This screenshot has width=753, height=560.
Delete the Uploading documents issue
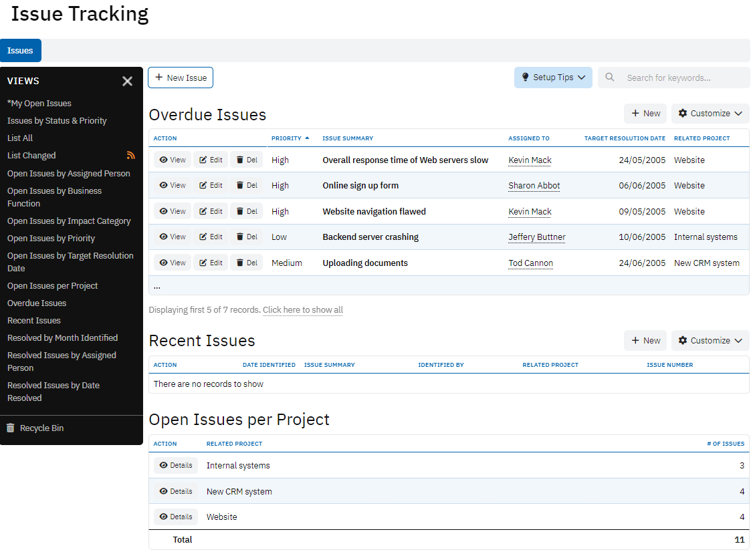246,263
